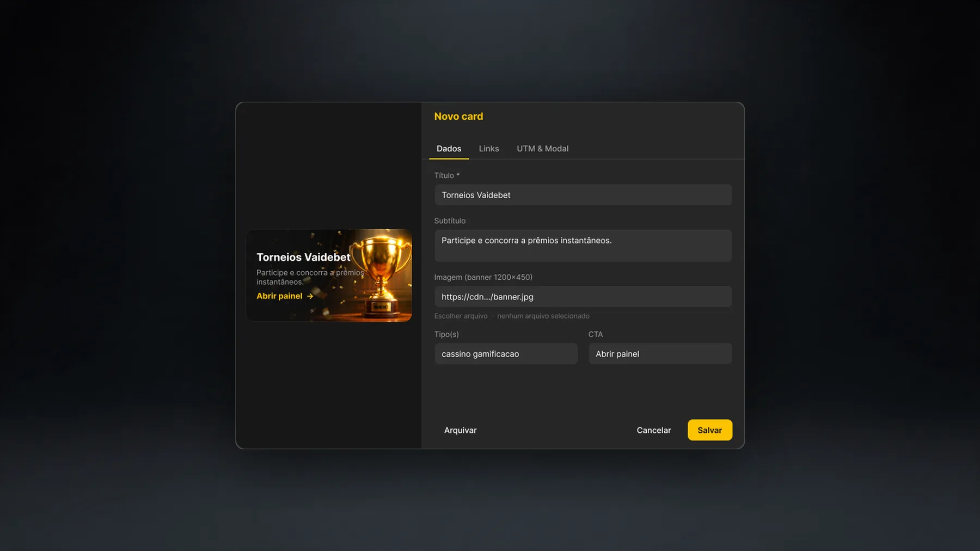
Task: Click the Título input field
Action: (583, 195)
